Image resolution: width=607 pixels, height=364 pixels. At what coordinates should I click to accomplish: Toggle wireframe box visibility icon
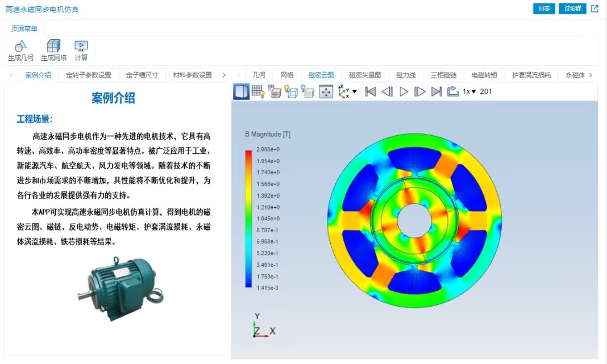click(291, 91)
